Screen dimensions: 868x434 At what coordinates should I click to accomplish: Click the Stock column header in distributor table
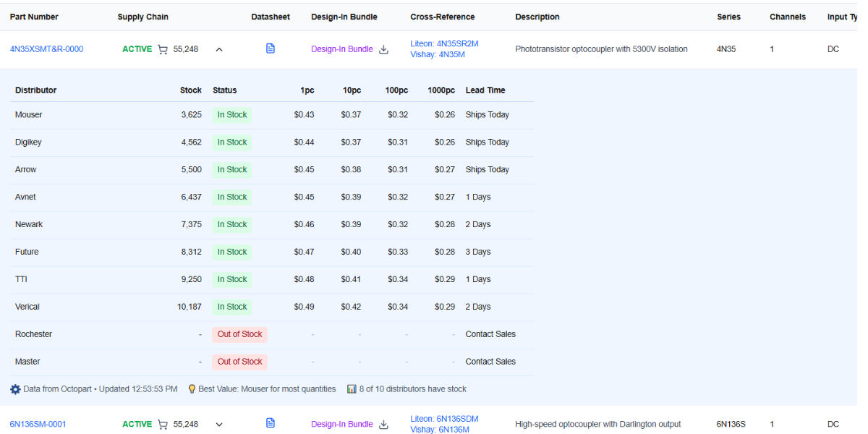point(191,90)
